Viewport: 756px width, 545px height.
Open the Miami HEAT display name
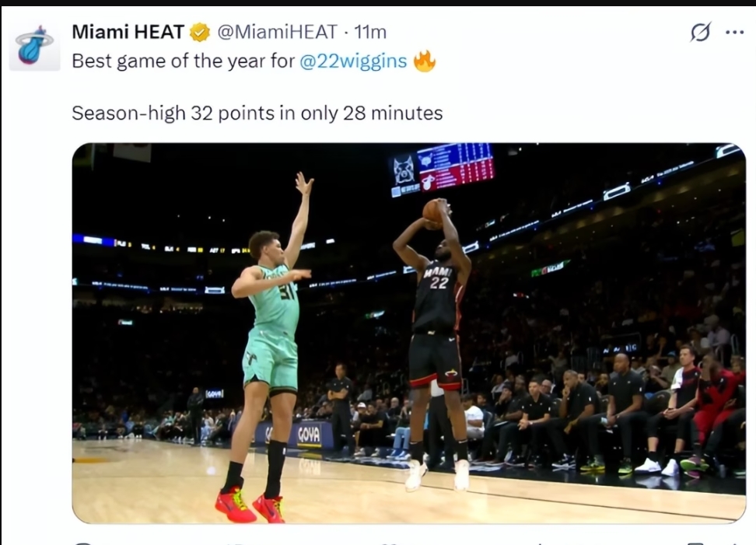click(128, 32)
